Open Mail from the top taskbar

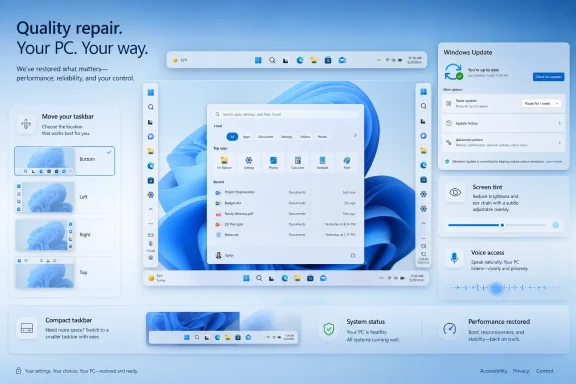[342, 60]
